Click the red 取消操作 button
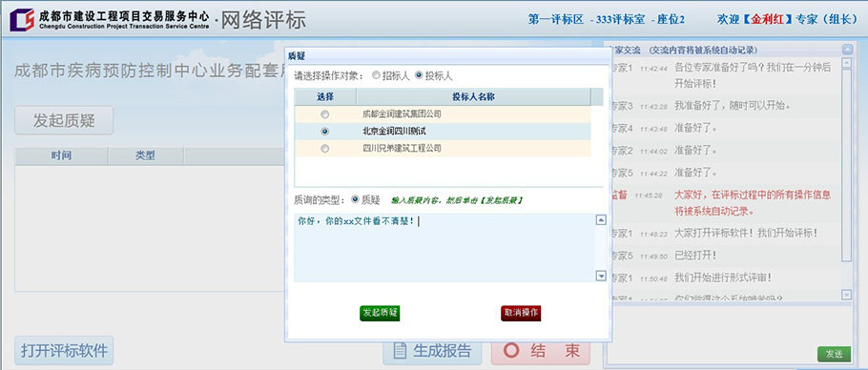868x370 pixels. (x=521, y=313)
